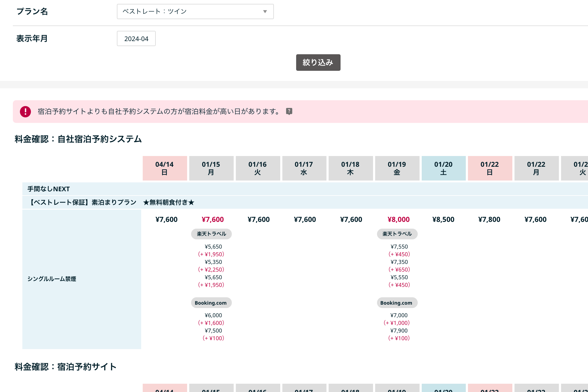Select the 01/15 Monday date header

pos(211,168)
